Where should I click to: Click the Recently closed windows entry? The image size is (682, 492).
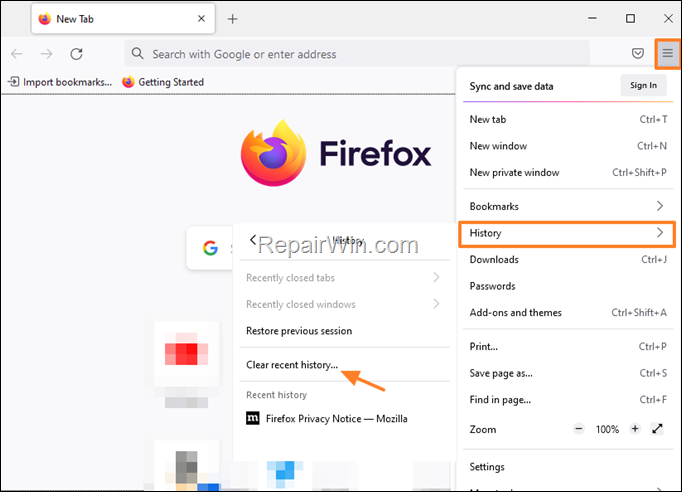(344, 304)
